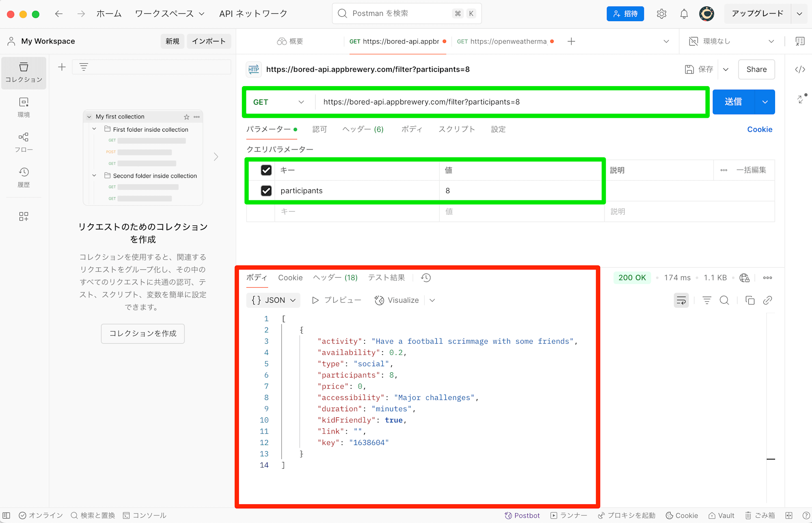This screenshot has height=523, width=812.
Task: Add a new collection with plus icon
Action: coord(62,67)
